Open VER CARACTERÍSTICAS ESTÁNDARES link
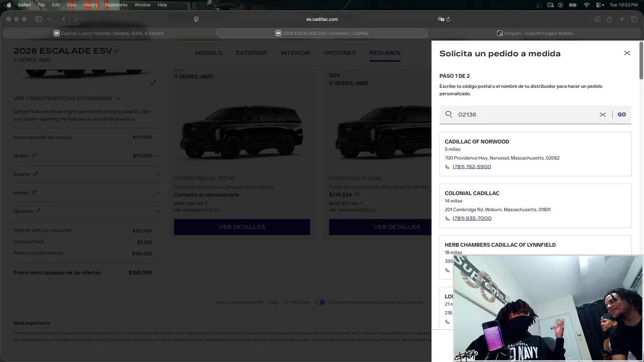This screenshot has height=362, width=644. tap(67, 99)
